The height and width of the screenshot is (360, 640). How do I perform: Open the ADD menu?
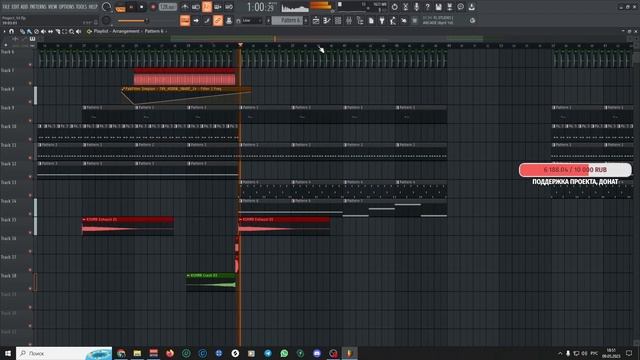click(x=23, y=7)
